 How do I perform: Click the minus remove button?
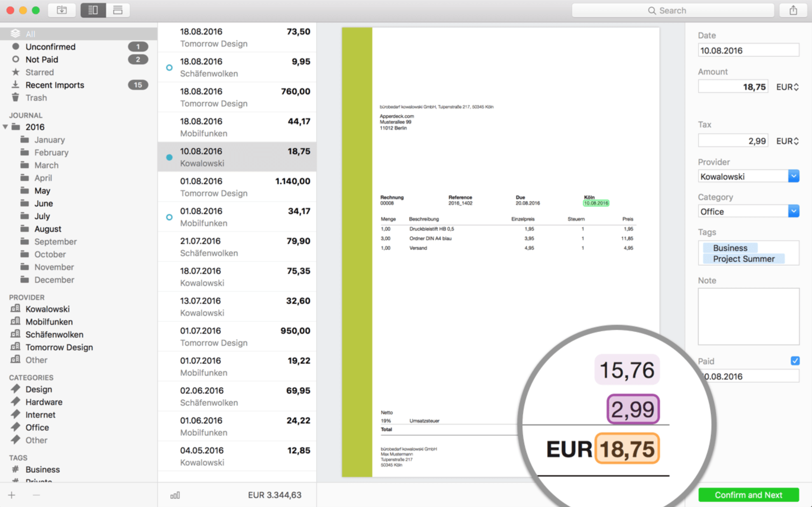click(37, 495)
